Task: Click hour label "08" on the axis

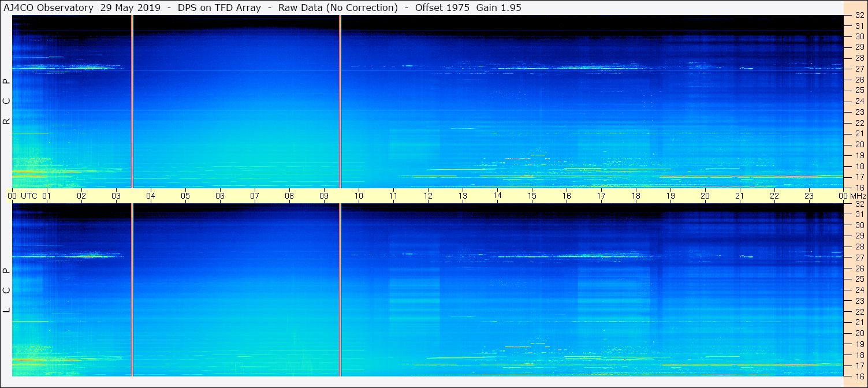Action: [x=289, y=196]
